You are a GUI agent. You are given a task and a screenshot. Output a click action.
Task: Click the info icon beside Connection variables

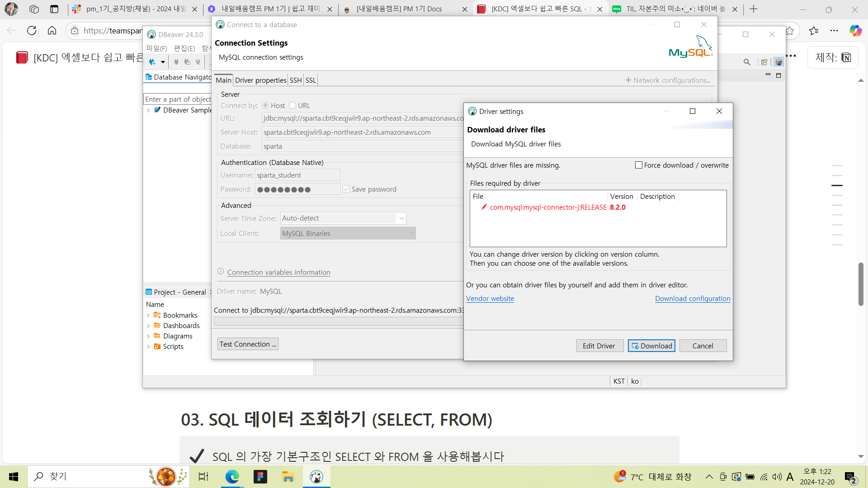pyautogui.click(x=221, y=272)
